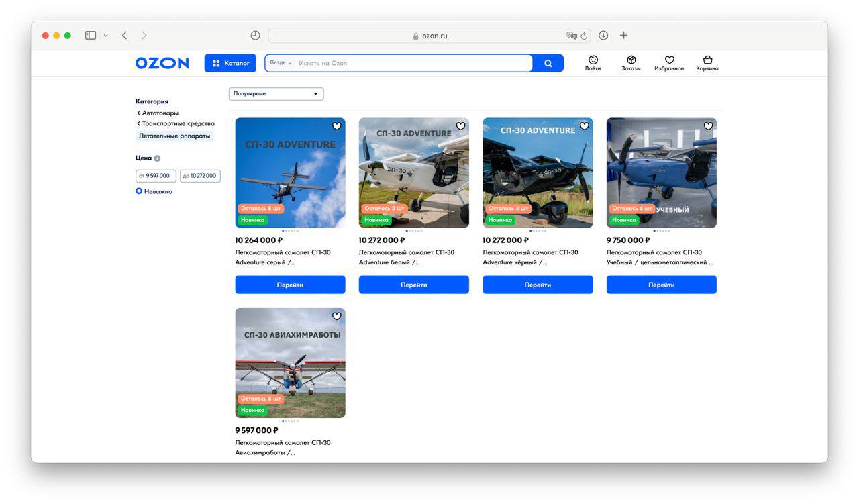Viewport: 859px width, 504px height.
Task: Open the Каталог button
Action: coord(230,63)
